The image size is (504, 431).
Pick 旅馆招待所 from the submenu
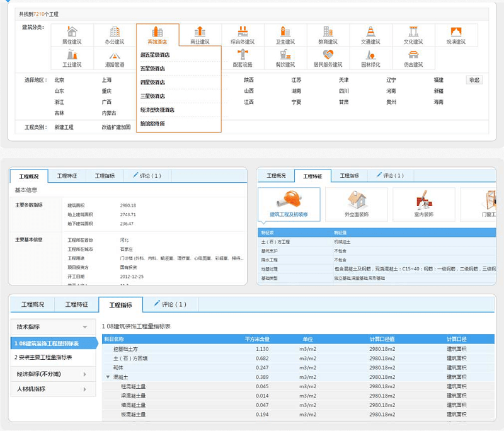[x=152, y=124]
